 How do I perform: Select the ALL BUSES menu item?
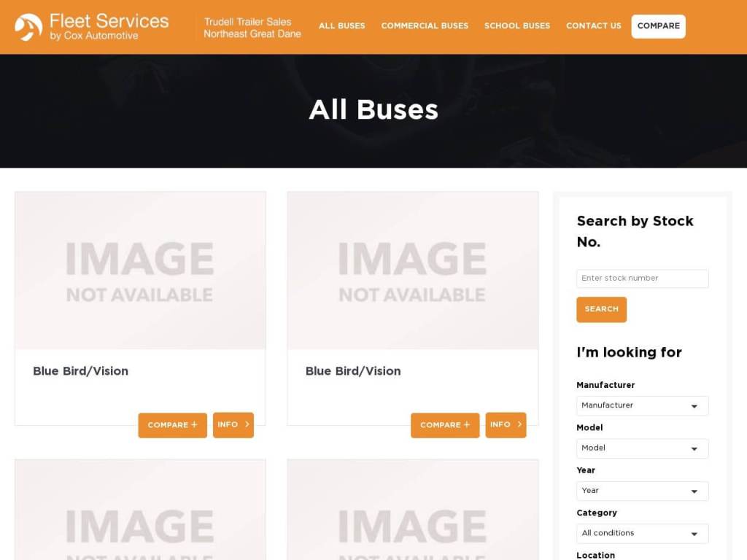tap(342, 26)
